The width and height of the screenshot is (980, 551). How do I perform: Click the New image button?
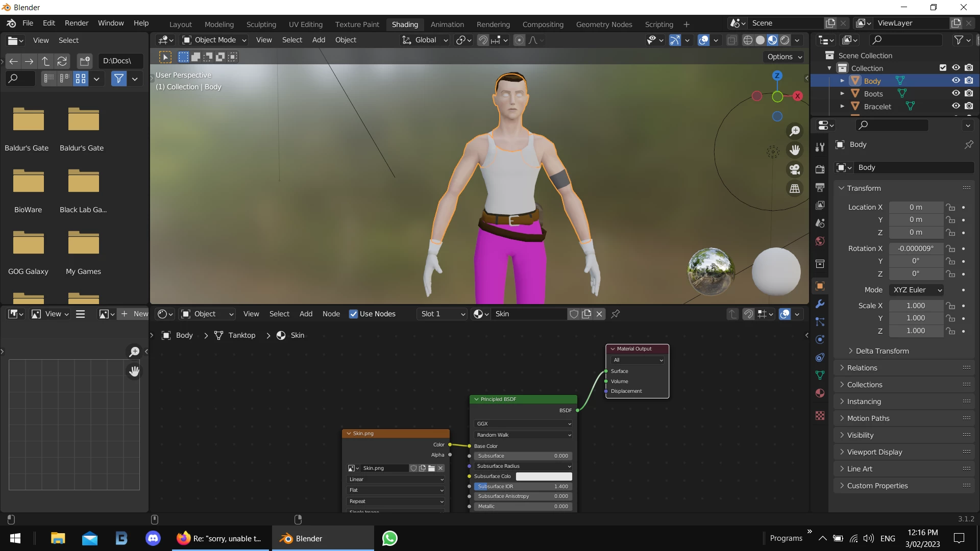(134, 314)
